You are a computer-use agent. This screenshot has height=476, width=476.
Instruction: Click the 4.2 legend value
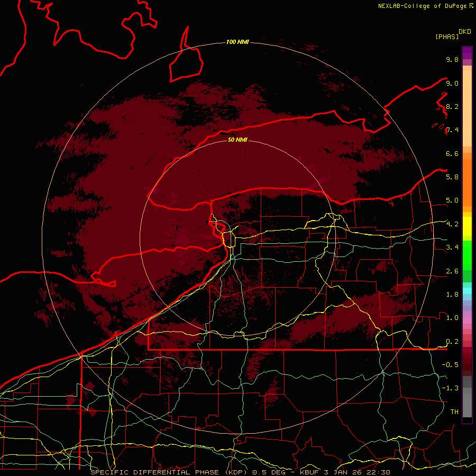pyautogui.click(x=452, y=224)
